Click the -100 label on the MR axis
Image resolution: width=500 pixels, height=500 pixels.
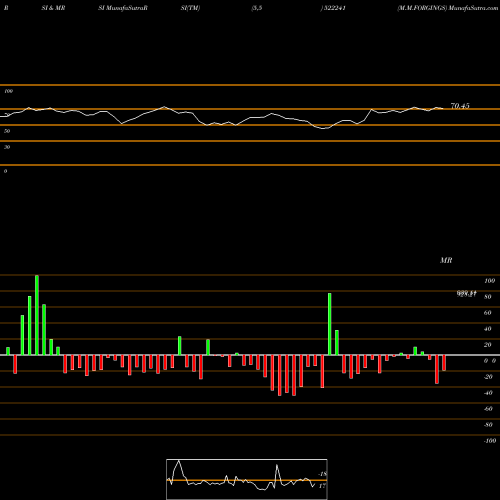[x=490, y=441]
